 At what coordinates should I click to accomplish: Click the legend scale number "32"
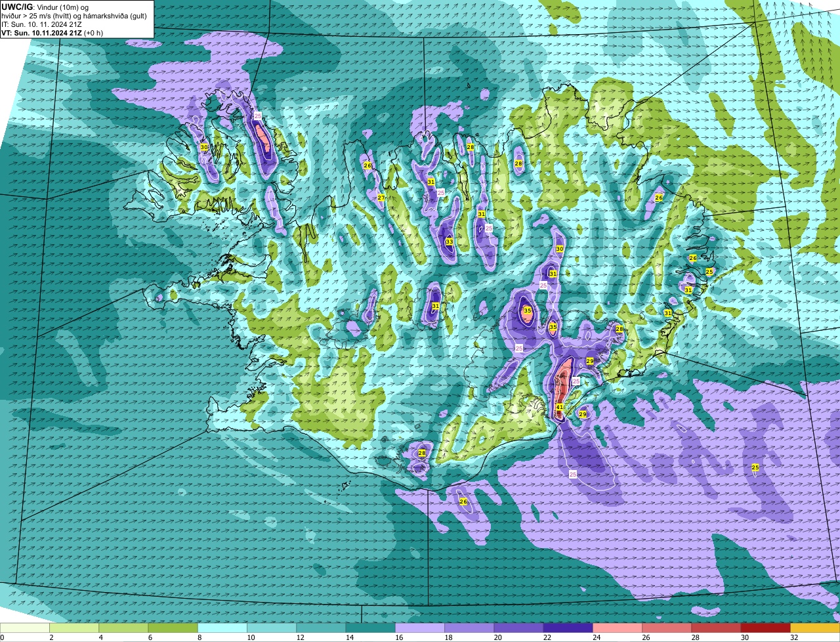pyautogui.click(x=794, y=637)
